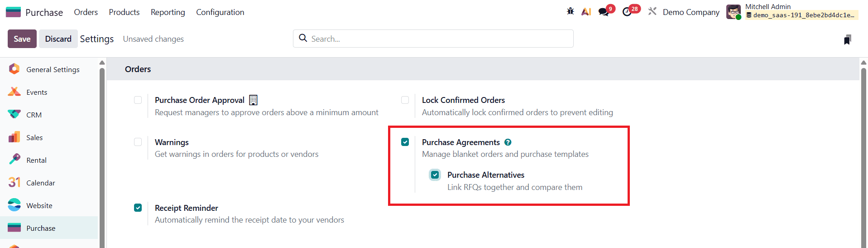Disable the Receipt Reminder checkbox

138,208
